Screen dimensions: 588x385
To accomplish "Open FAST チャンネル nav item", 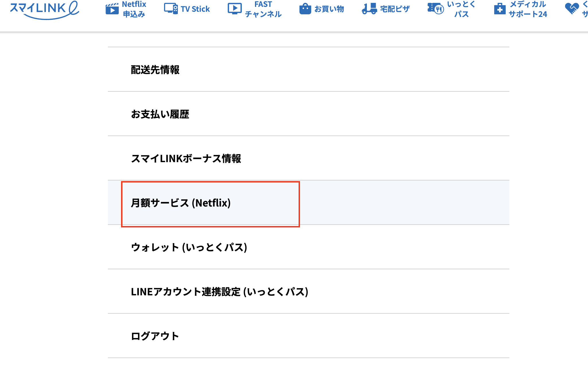I will click(263, 9).
